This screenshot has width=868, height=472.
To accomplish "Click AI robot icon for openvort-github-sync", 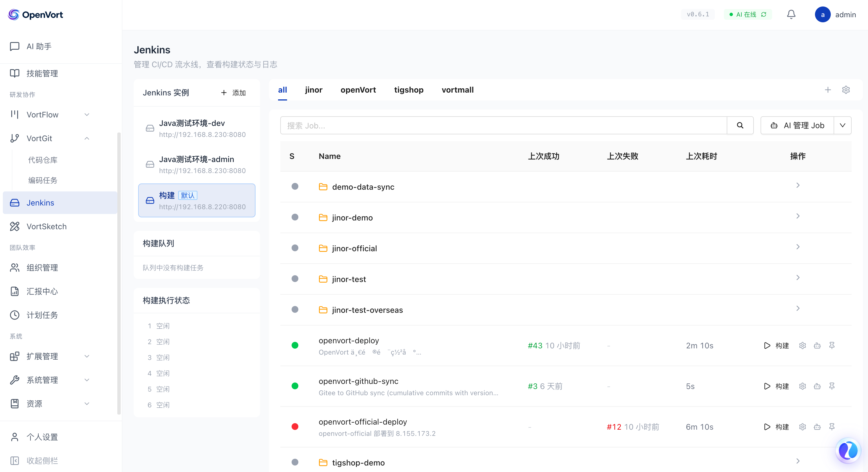I will point(817,386).
